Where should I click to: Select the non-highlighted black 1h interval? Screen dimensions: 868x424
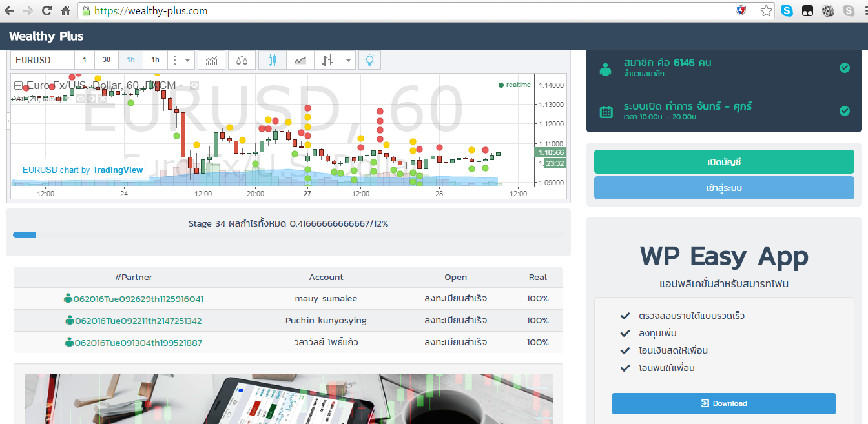point(155,60)
